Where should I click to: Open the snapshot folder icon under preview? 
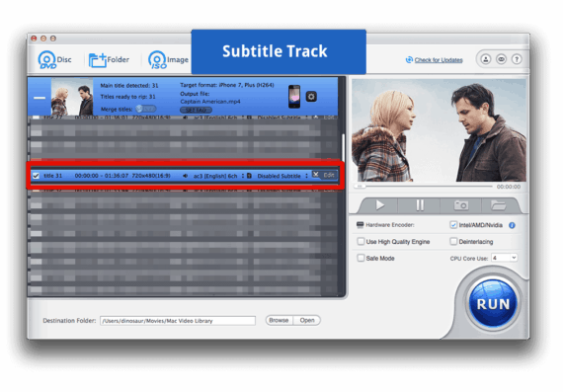pos(499,205)
